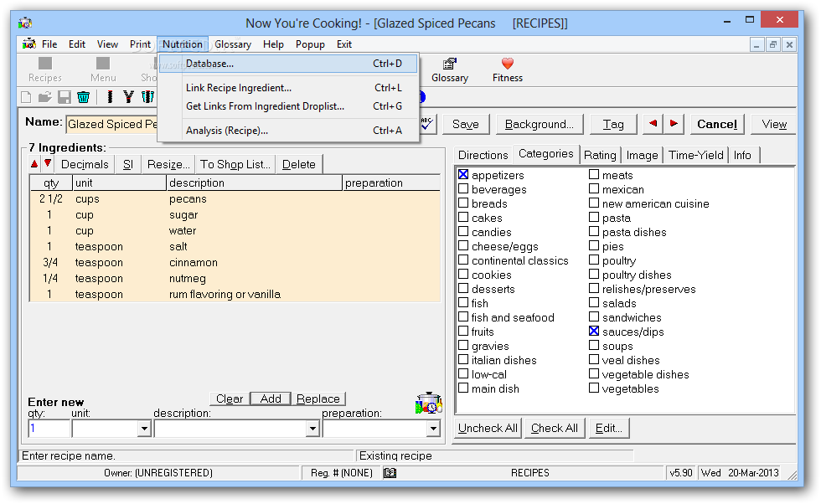Choose Get Links From Ingredient Droplist...
The height and width of the screenshot is (504, 821).
(288, 106)
